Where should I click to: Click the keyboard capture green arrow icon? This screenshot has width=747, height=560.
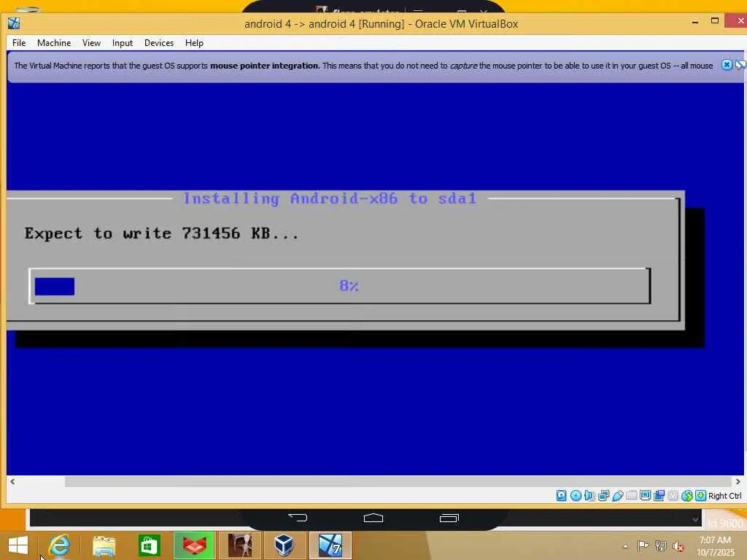click(x=700, y=496)
